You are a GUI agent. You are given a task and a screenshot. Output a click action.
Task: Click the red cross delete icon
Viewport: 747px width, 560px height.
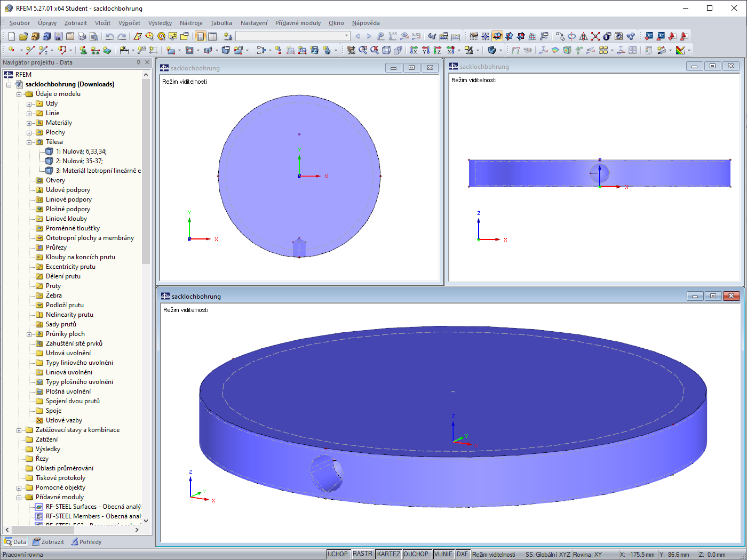595,36
